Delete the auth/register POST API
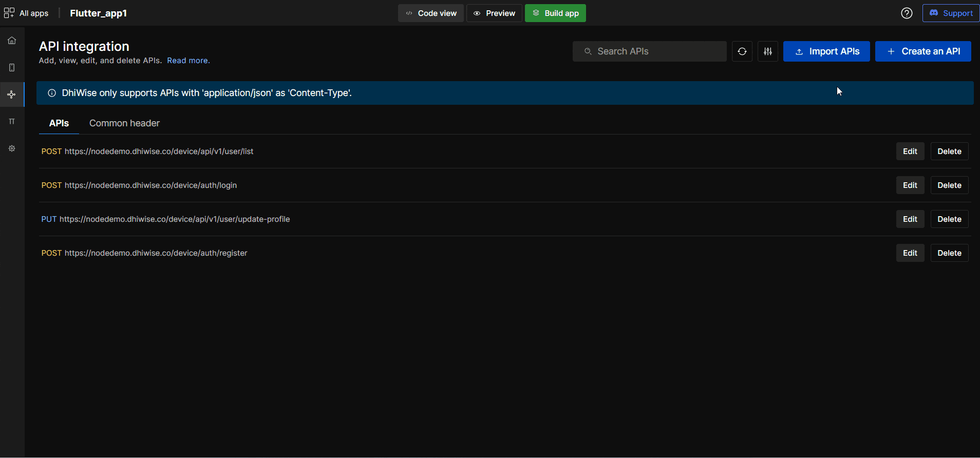Image resolution: width=980 pixels, height=458 pixels. click(x=949, y=253)
